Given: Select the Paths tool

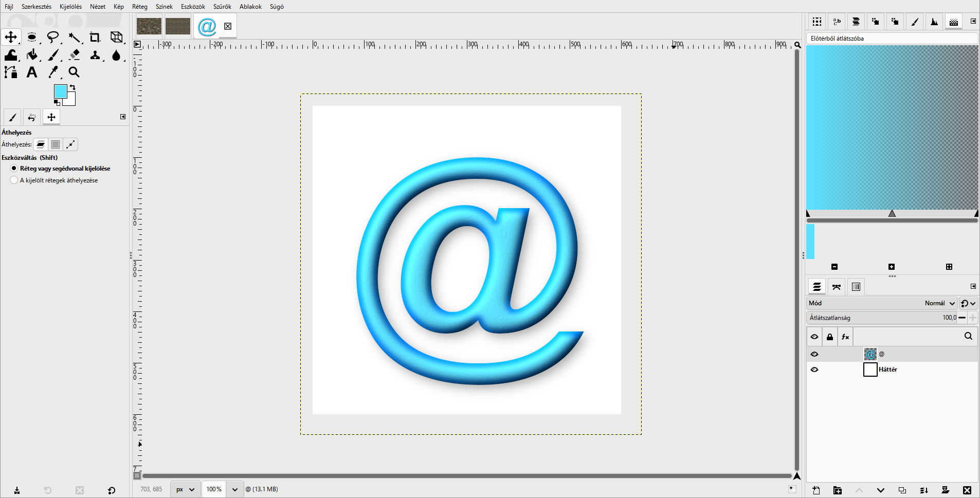Looking at the screenshot, I should pyautogui.click(x=11, y=72).
